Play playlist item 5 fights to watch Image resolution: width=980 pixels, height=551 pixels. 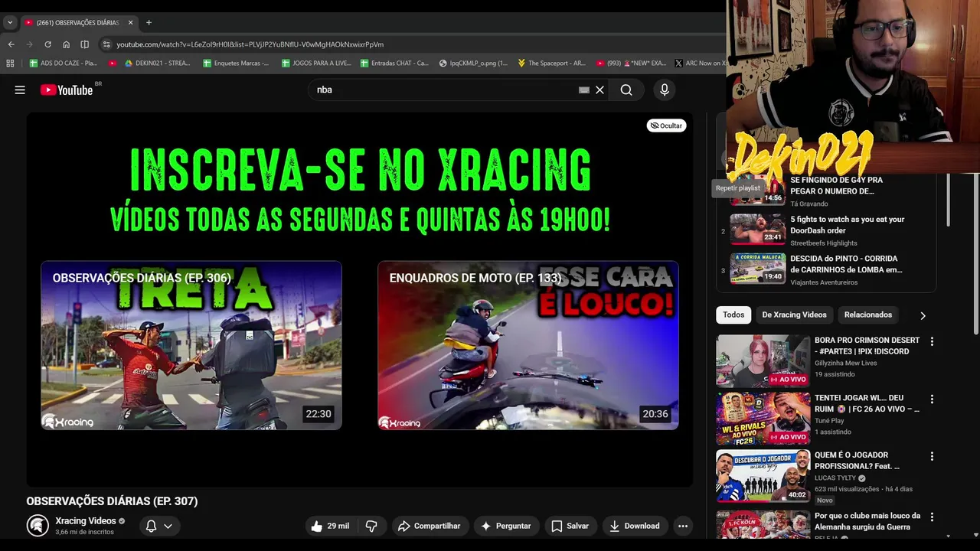point(827,229)
